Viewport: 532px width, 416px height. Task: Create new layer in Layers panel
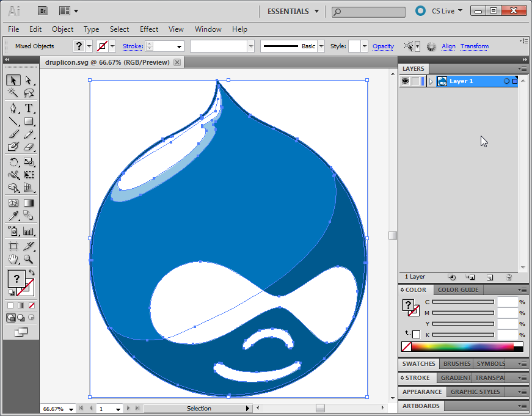490,277
